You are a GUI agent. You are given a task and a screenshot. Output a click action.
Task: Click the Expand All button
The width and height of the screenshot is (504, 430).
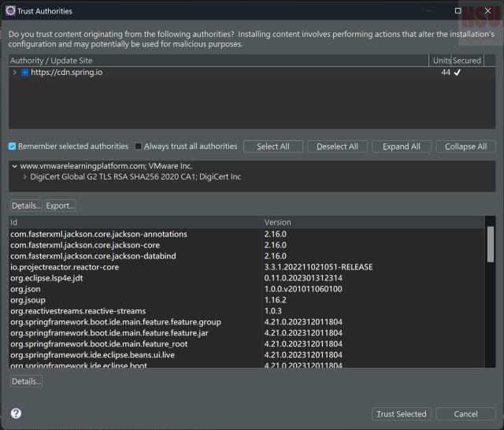coord(401,146)
